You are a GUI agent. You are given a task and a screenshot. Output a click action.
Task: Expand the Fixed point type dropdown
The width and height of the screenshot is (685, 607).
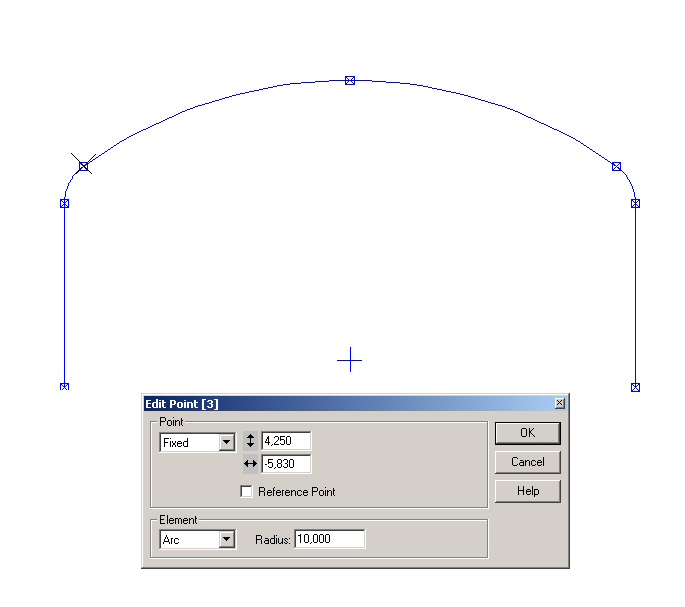(226, 442)
